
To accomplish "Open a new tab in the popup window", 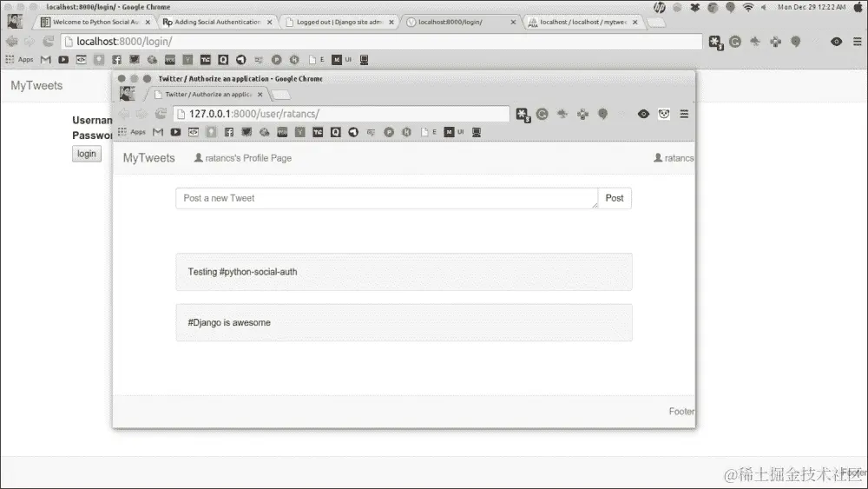I will pyautogui.click(x=281, y=96).
